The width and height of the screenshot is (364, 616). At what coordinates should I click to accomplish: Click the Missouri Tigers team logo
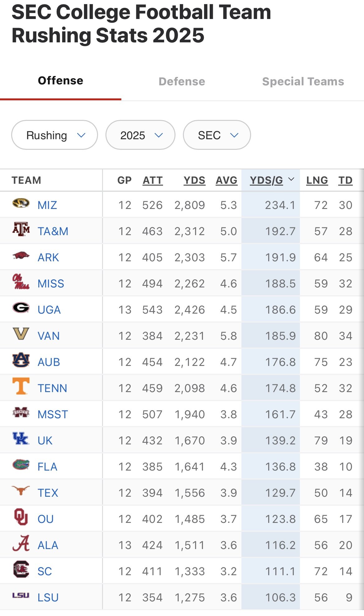pos(21,204)
